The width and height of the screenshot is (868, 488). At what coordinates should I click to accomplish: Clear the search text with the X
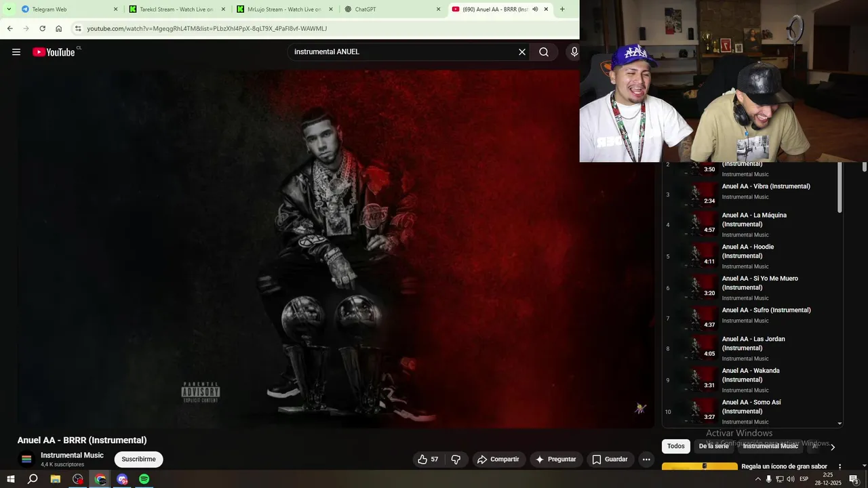[x=522, y=52]
